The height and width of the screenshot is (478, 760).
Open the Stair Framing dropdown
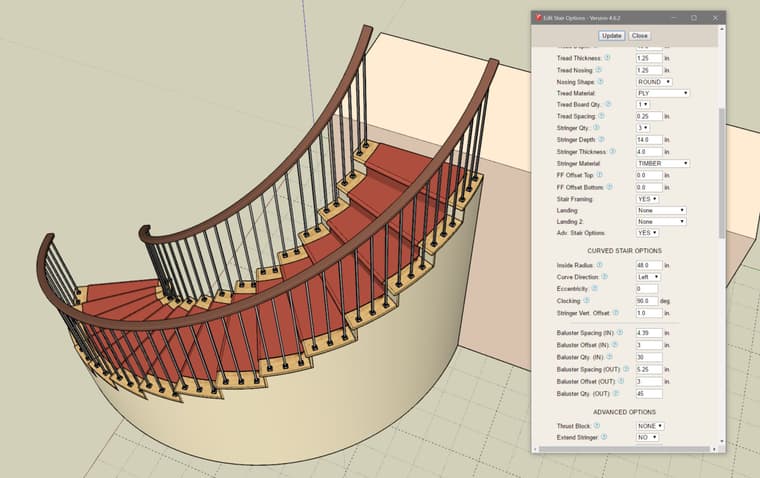coord(647,199)
